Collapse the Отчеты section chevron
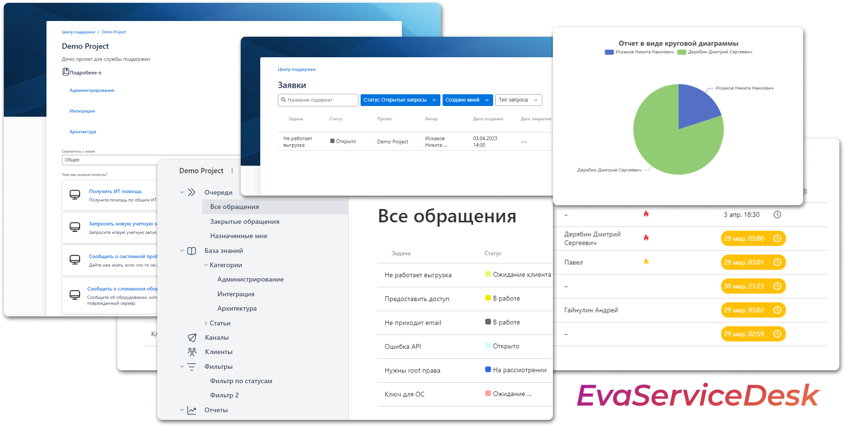 tap(182, 410)
